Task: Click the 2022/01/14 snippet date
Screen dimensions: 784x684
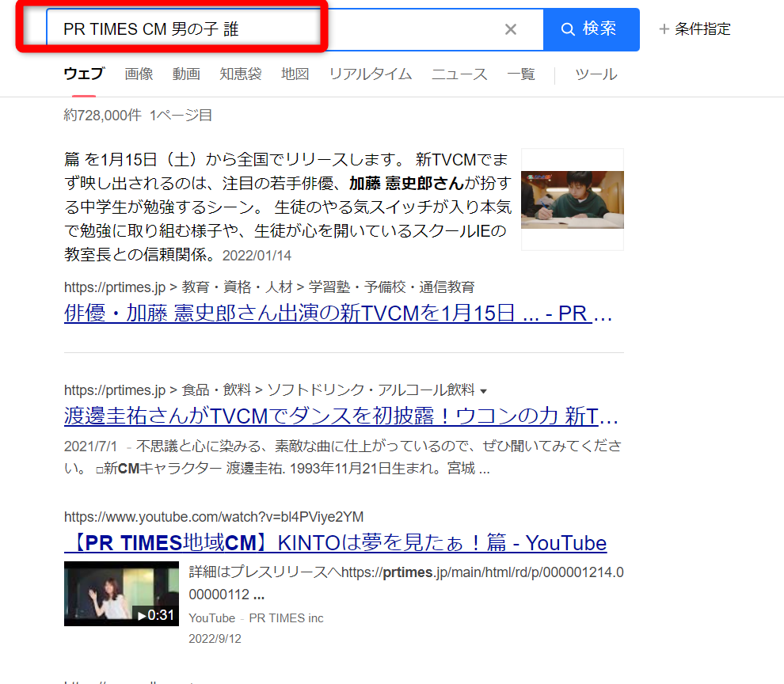Action: point(257,256)
